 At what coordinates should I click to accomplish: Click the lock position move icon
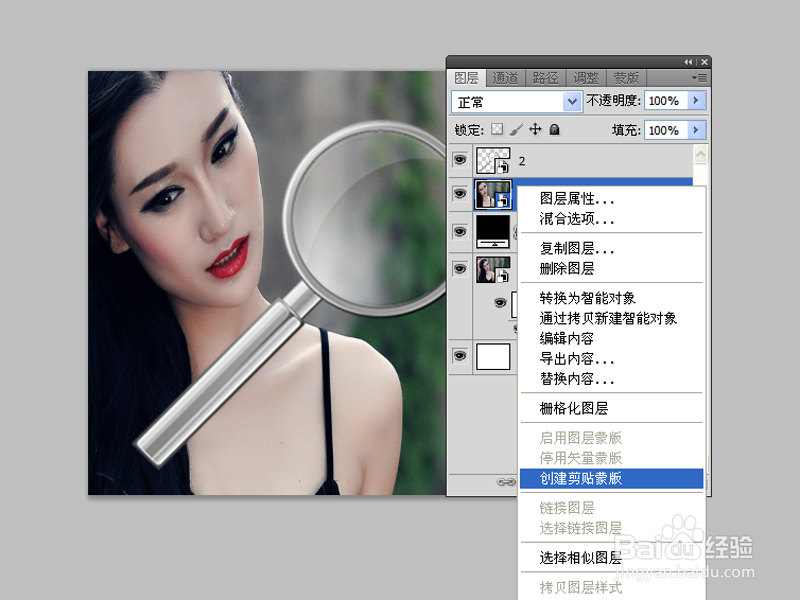click(535, 130)
